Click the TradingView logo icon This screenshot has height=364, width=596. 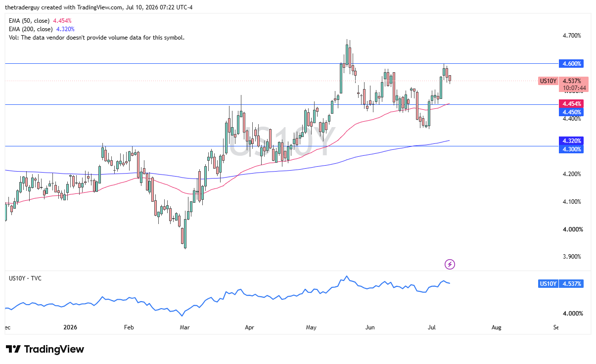[x=13, y=349]
